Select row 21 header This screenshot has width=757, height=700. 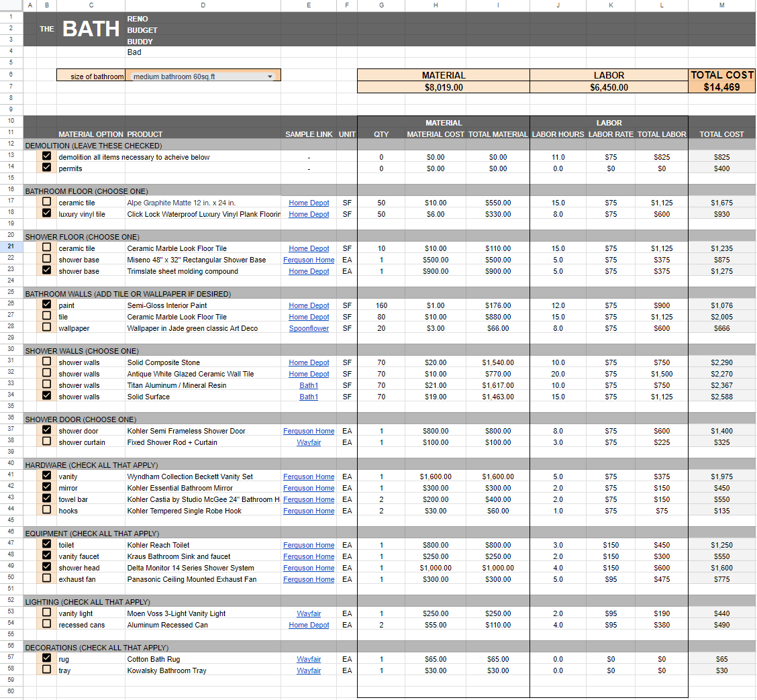pos(11,246)
